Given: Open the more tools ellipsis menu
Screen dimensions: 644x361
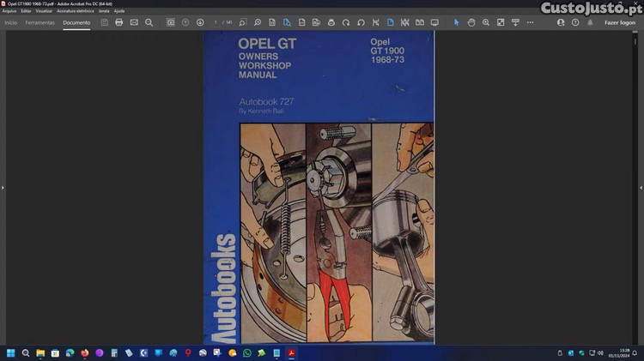Looking at the screenshot, I should [530, 22].
